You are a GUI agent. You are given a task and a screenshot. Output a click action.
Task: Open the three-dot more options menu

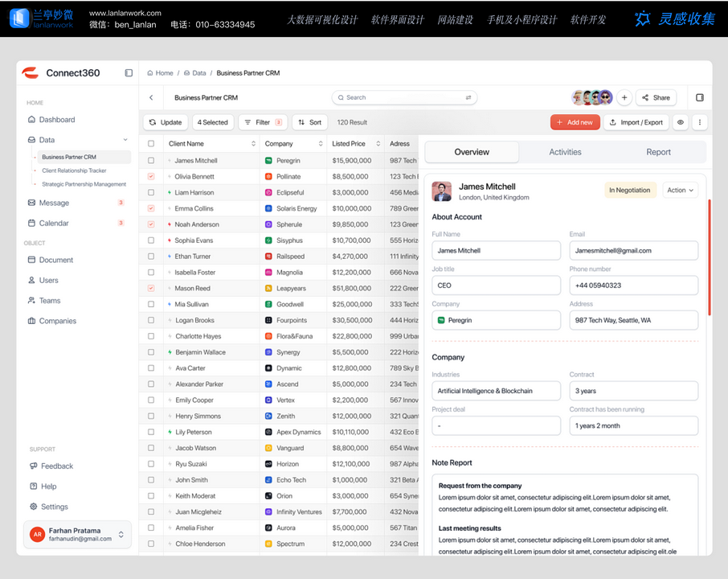699,123
